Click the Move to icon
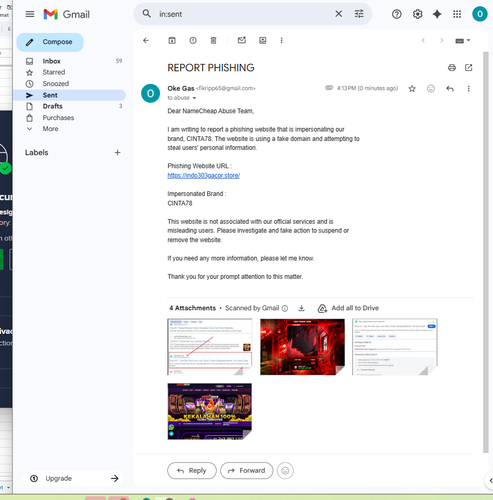 coord(263,40)
